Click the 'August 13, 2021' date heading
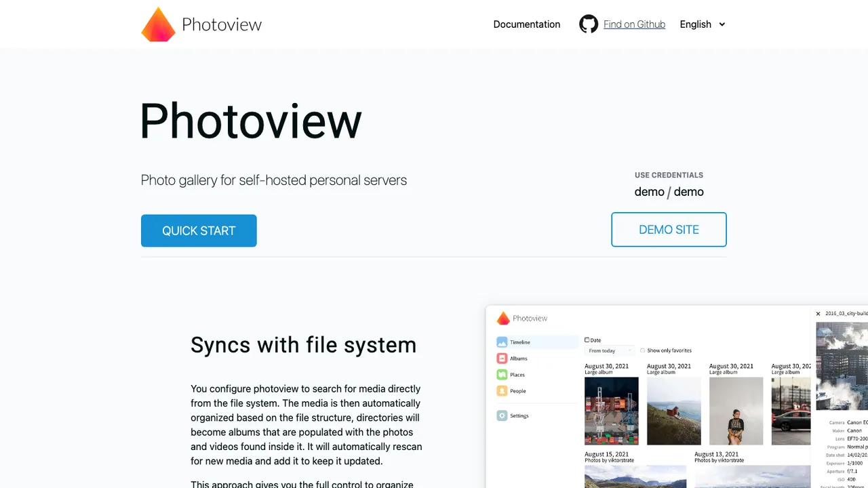 (x=717, y=454)
